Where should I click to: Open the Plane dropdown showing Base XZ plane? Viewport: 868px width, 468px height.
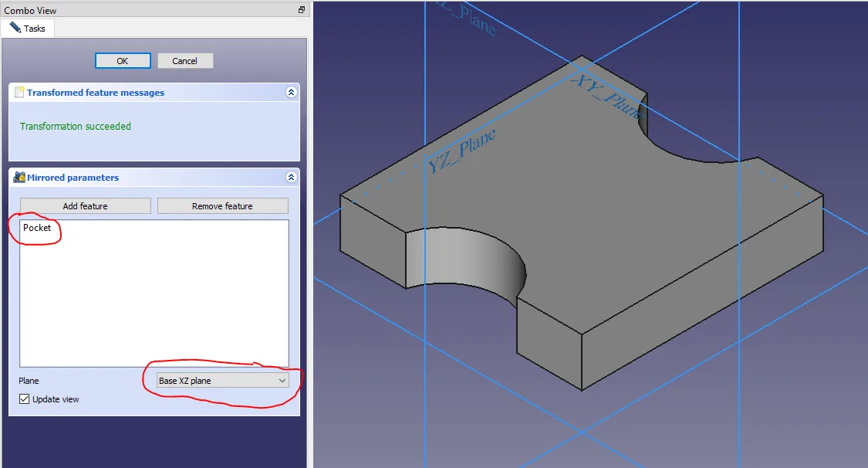(x=222, y=381)
